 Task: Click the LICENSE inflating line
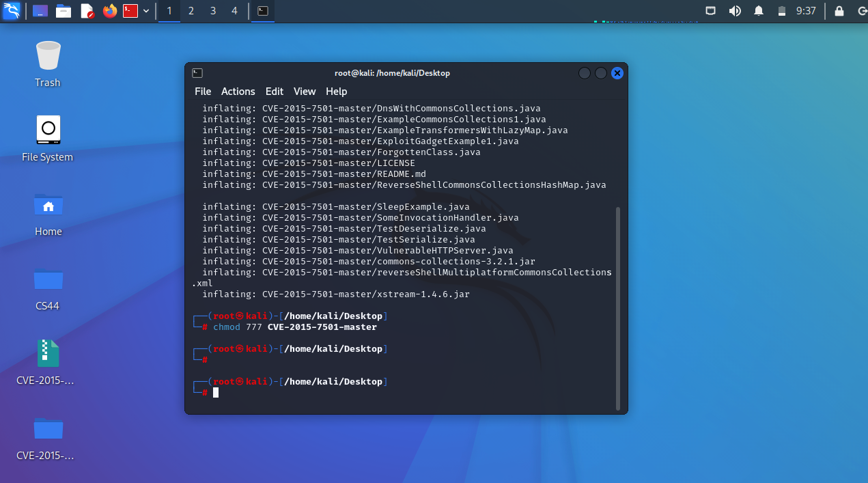[309, 163]
